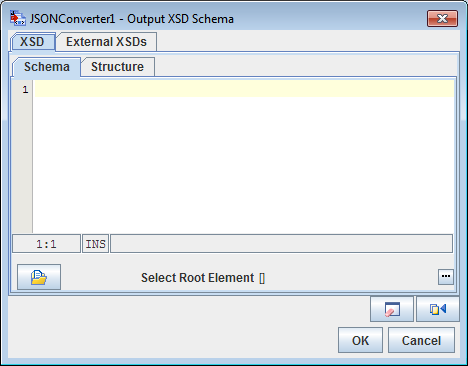Place cursor in highlighted first editor line
The image size is (468, 366).
tap(244, 89)
